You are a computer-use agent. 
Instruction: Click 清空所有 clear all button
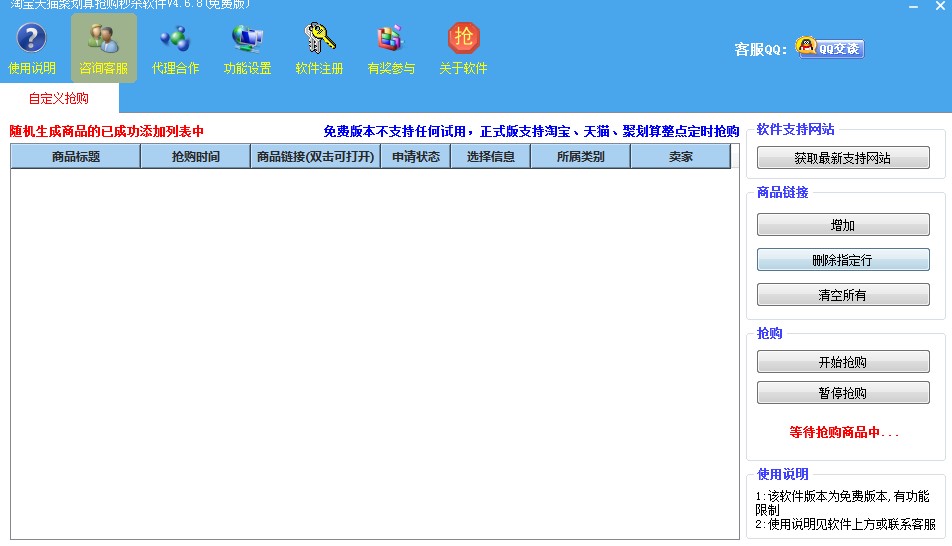[x=843, y=295]
